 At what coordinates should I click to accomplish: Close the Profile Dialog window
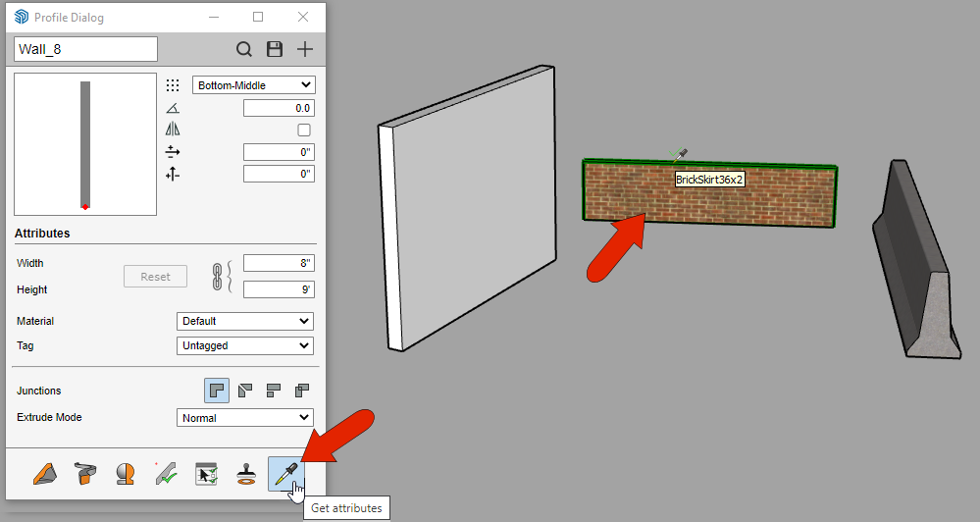303,17
